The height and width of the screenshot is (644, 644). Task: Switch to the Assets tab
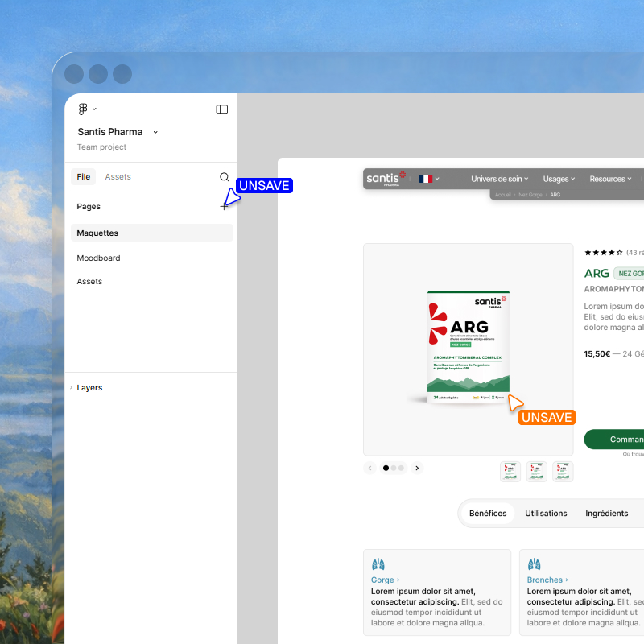118,176
